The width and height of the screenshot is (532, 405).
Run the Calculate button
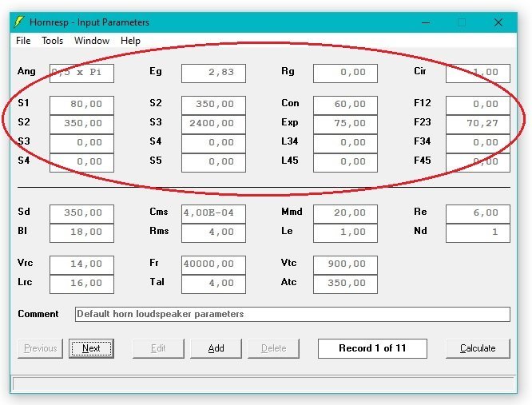478,348
